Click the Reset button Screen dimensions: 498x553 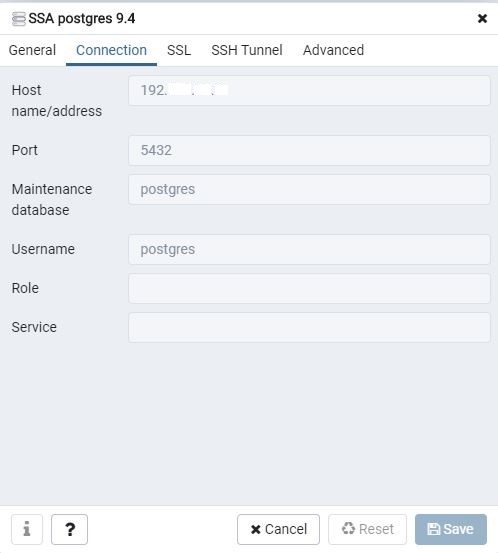point(367,529)
